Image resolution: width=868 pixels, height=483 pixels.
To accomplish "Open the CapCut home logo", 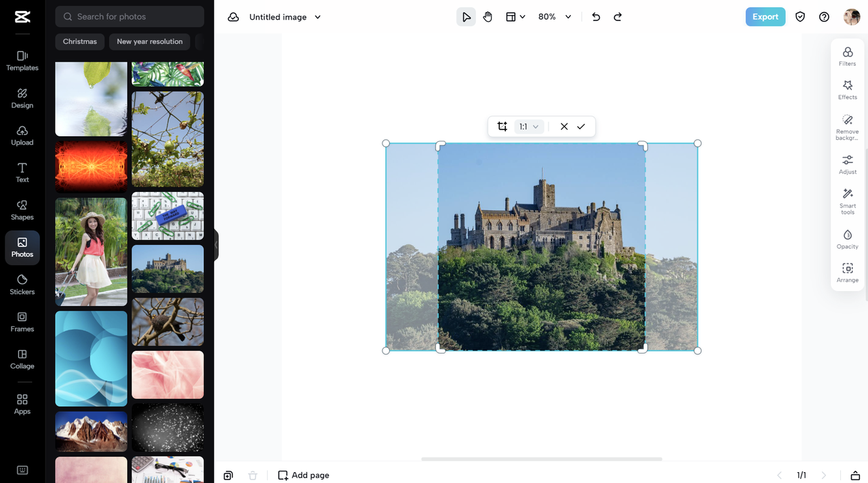I will [x=22, y=17].
